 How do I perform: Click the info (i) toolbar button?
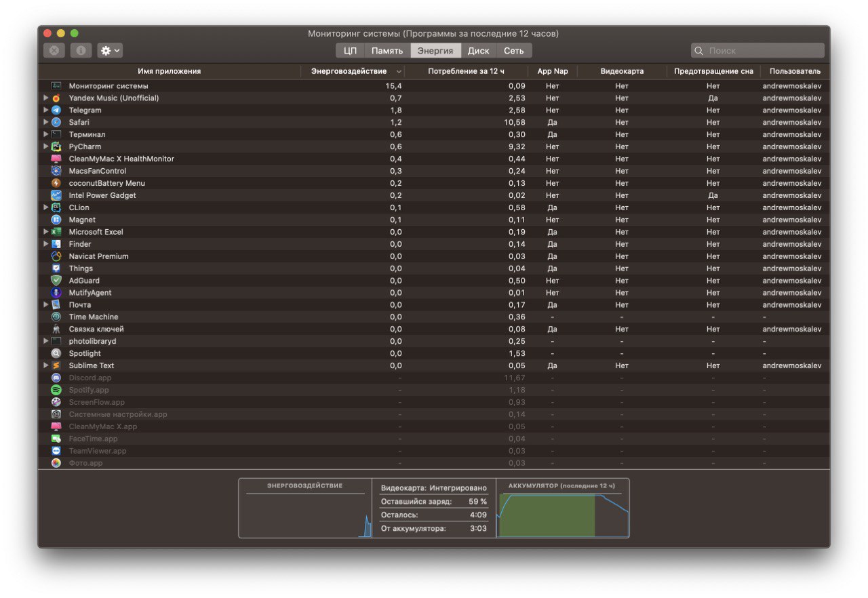pyautogui.click(x=81, y=50)
